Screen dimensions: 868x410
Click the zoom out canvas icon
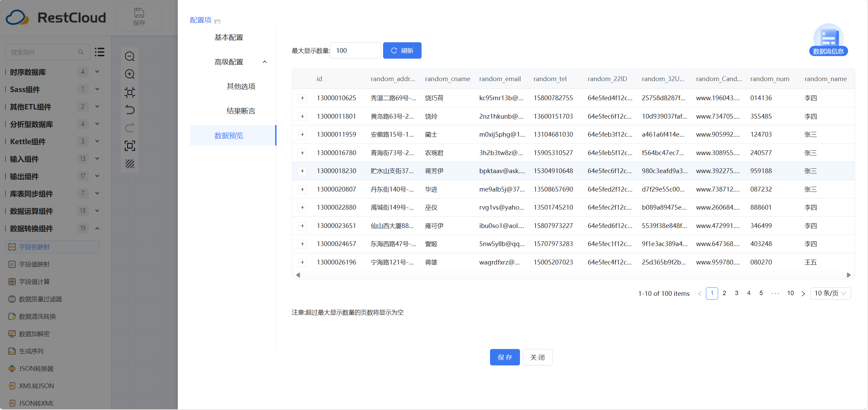point(130,56)
